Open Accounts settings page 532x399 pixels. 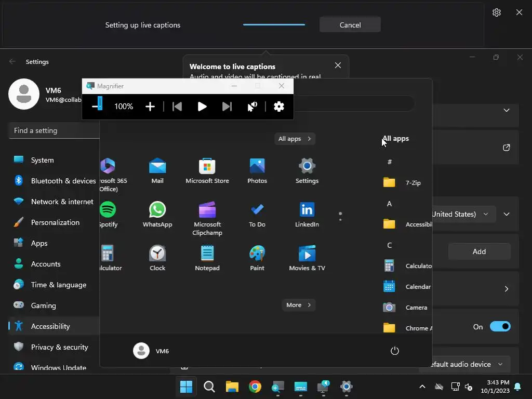pyautogui.click(x=54, y=263)
